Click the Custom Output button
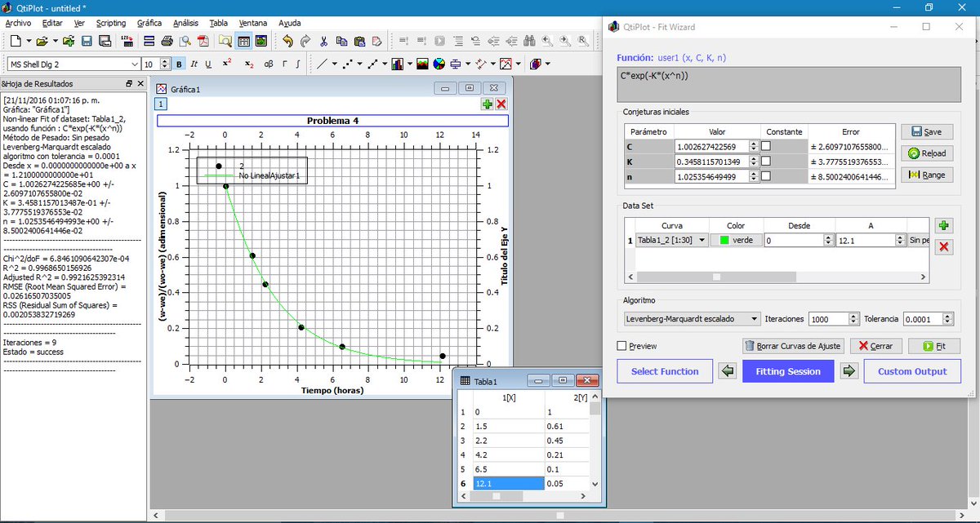This screenshot has height=523, width=980. 912,371
